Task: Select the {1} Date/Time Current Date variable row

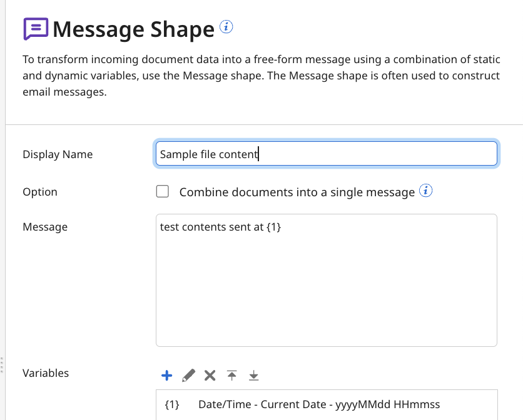Action: tap(325, 404)
